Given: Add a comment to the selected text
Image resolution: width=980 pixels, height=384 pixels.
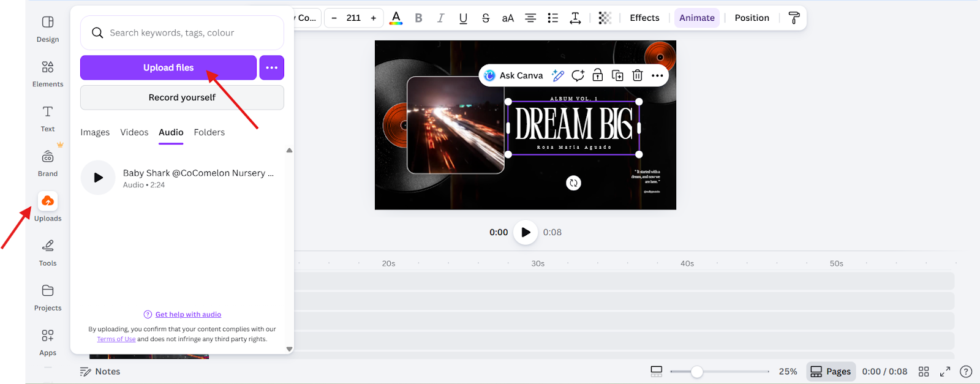Looking at the screenshot, I should tap(578, 75).
